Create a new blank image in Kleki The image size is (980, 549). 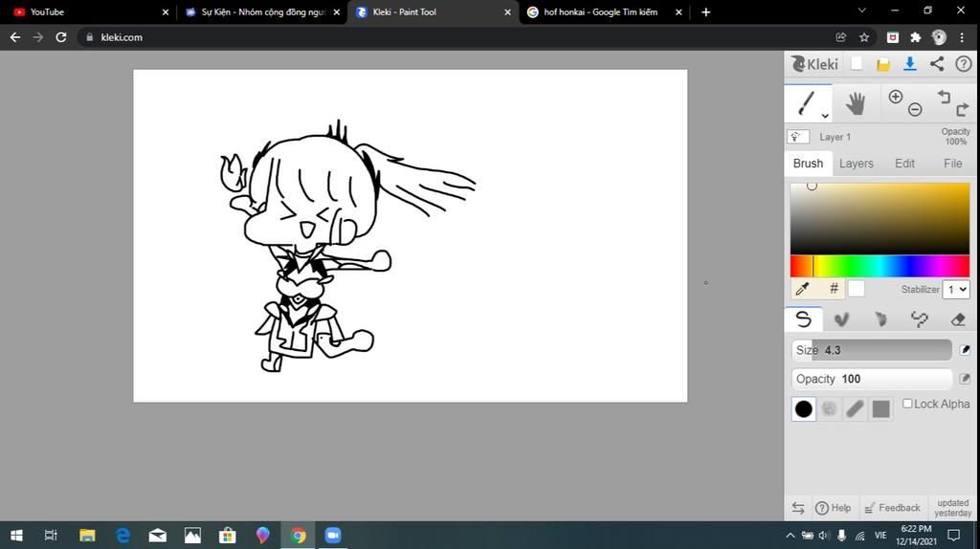[x=857, y=64]
